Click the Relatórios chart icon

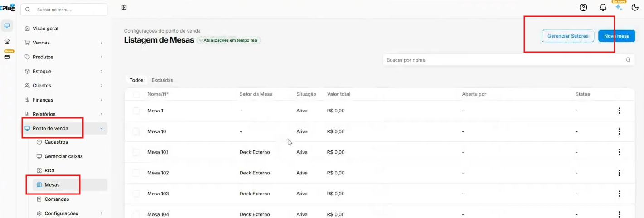click(27, 114)
